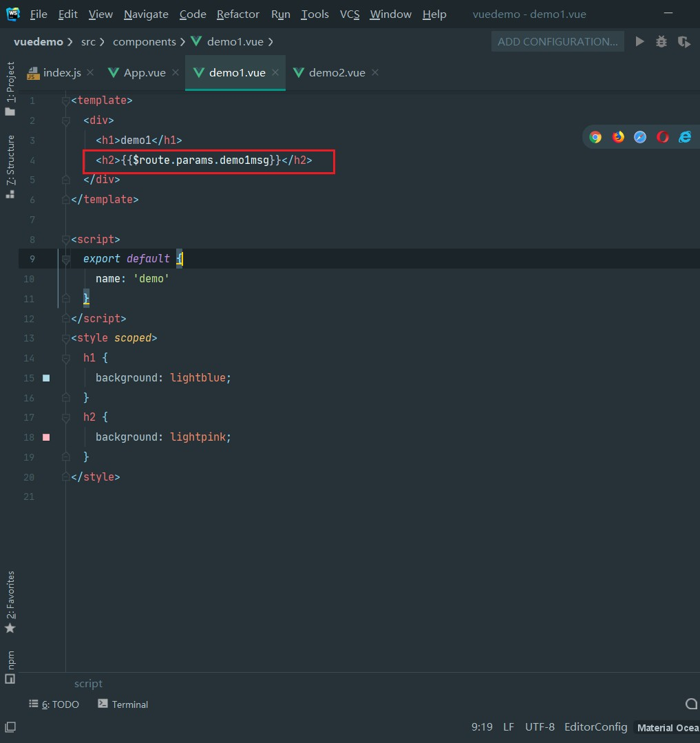Click vuedemo in the breadcrumb path

point(39,42)
